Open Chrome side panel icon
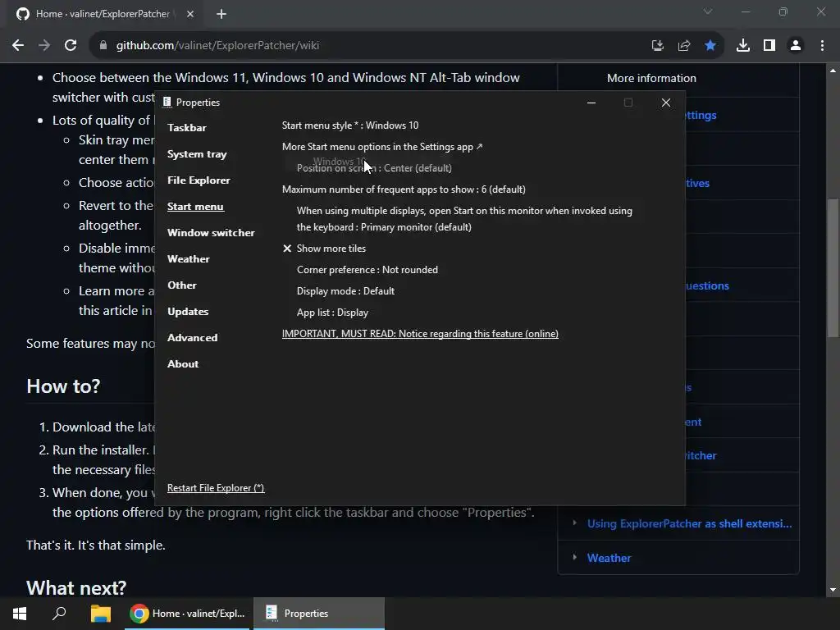Image resolution: width=840 pixels, height=630 pixels. point(769,46)
